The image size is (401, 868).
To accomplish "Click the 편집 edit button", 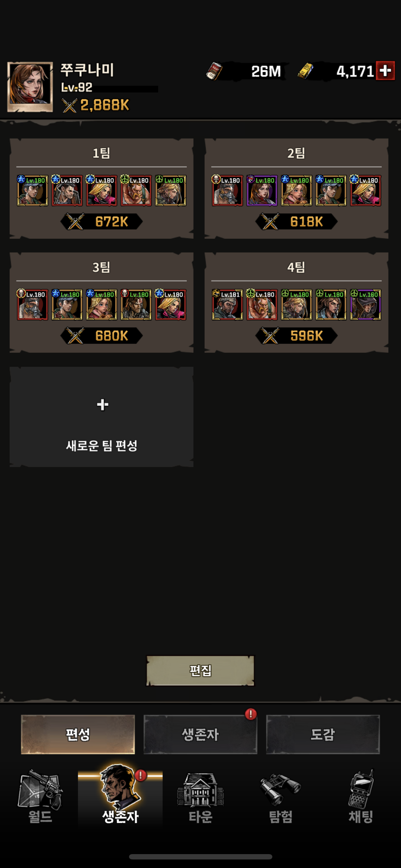I will [200, 671].
